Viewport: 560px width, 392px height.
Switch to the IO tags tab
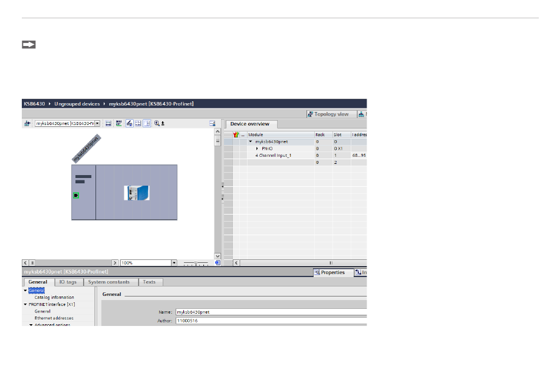[68, 282]
